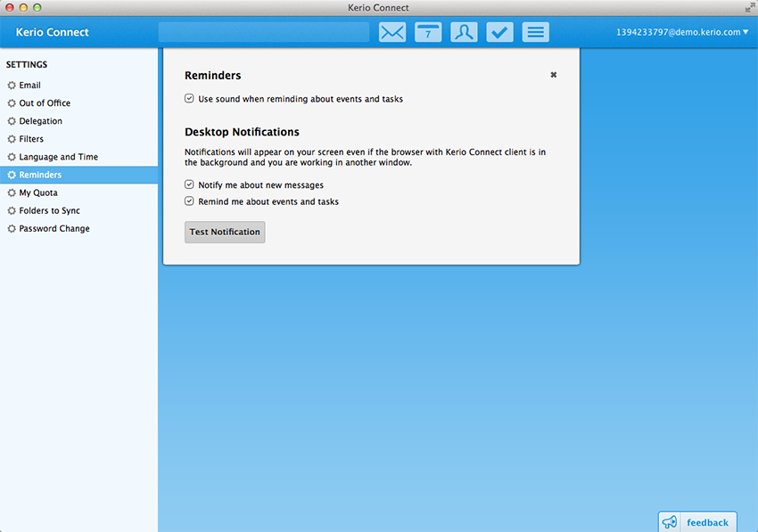758x532 pixels.
Task: Open the Mail envelope icon
Action: coord(392,32)
